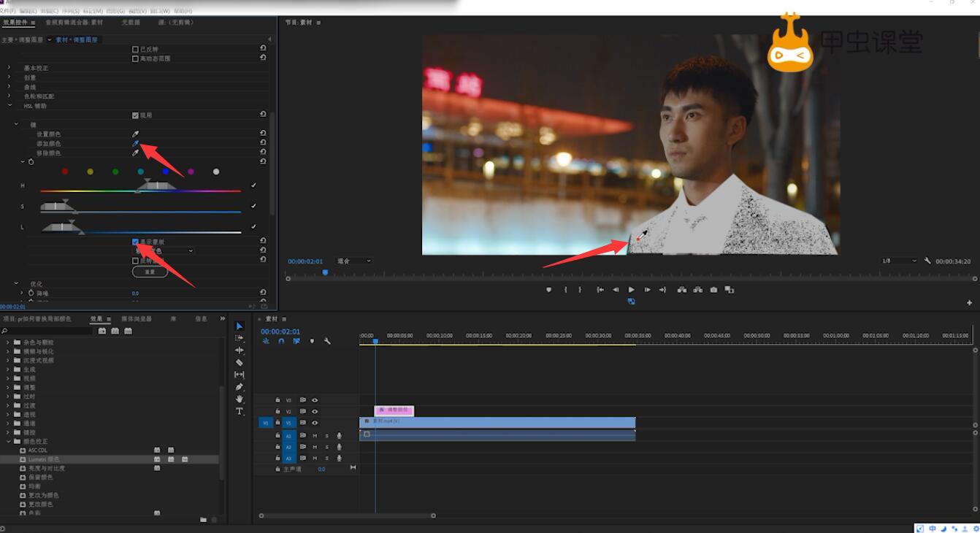Add marker in the timeline header

pyautogui.click(x=312, y=341)
